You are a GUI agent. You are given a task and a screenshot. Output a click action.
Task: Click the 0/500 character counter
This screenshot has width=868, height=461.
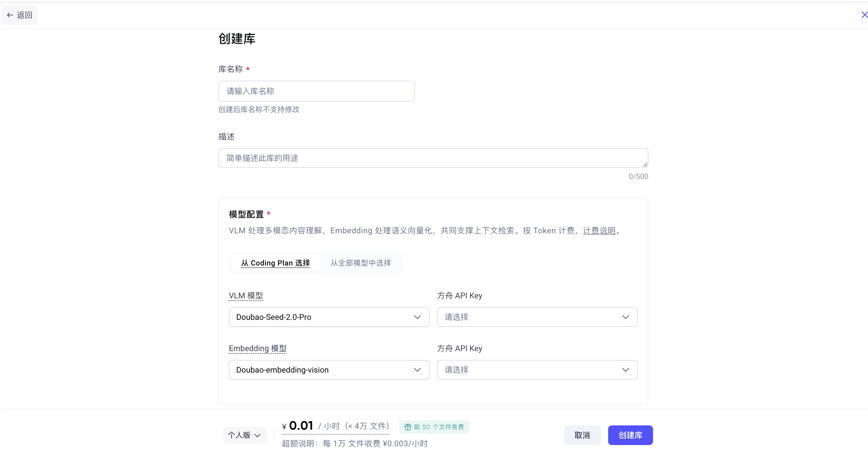coord(638,176)
